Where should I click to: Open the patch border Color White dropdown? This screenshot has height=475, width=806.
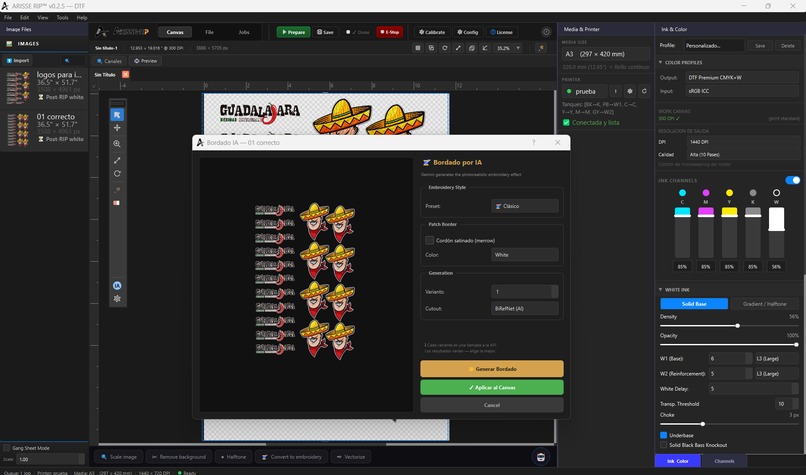(x=525, y=254)
